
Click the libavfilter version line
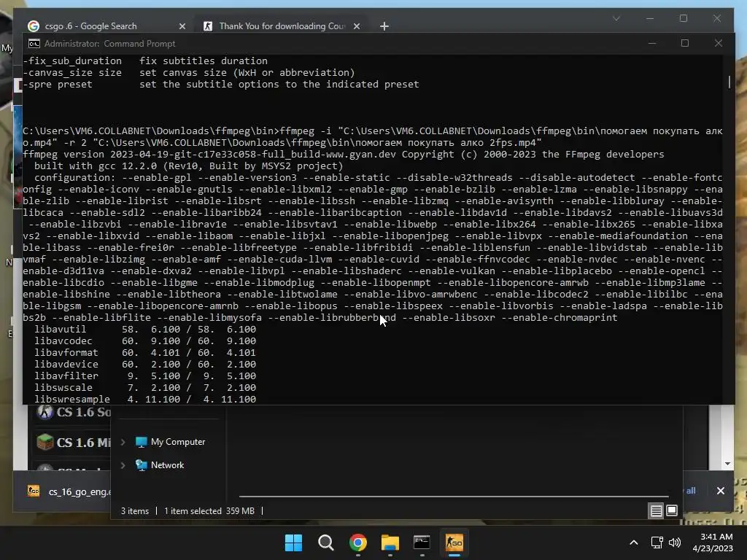tap(145, 376)
